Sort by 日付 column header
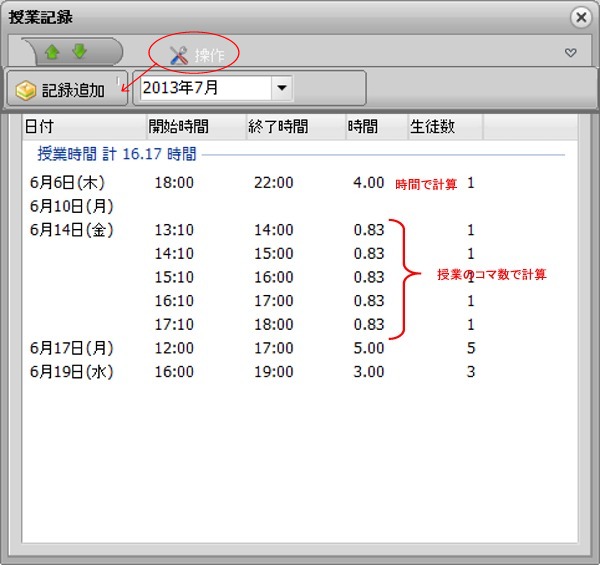600x565 pixels. (x=84, y=127)
